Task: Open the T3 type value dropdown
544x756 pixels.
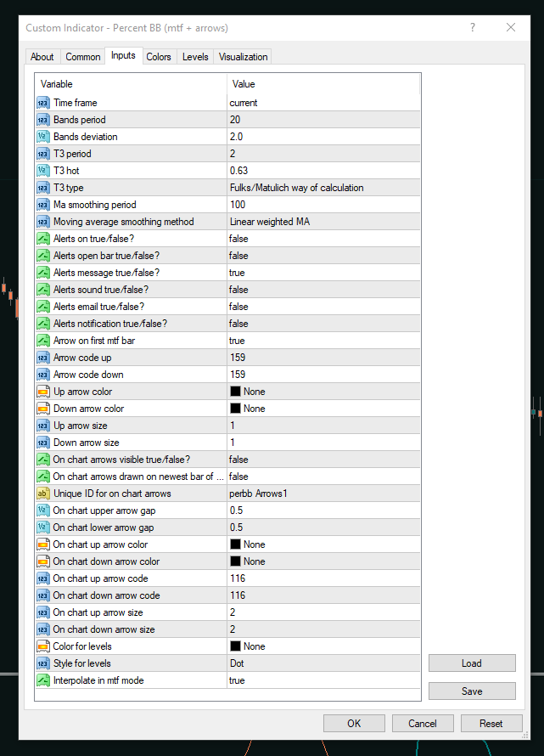Action: (x=322, y=188)
